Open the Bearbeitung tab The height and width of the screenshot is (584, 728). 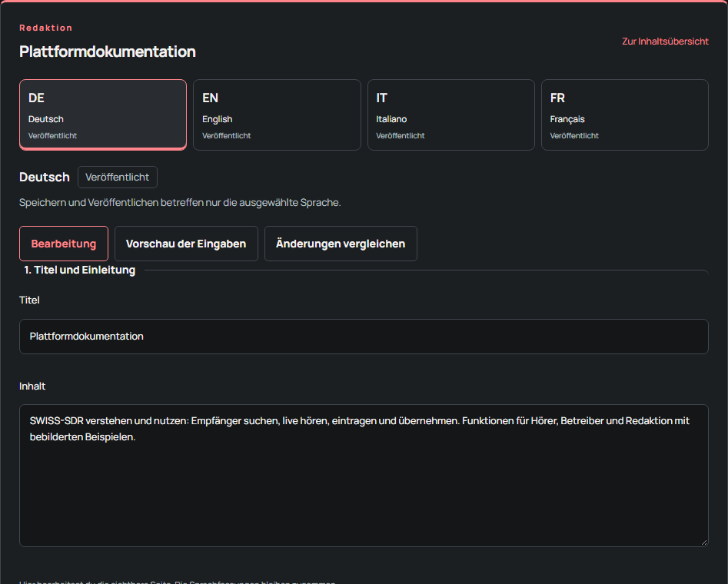64,244
